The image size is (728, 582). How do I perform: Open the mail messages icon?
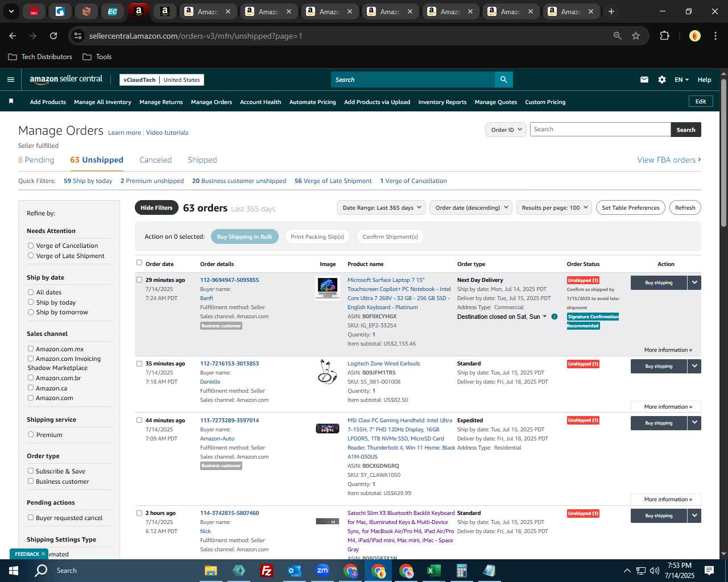pos(644,80)
